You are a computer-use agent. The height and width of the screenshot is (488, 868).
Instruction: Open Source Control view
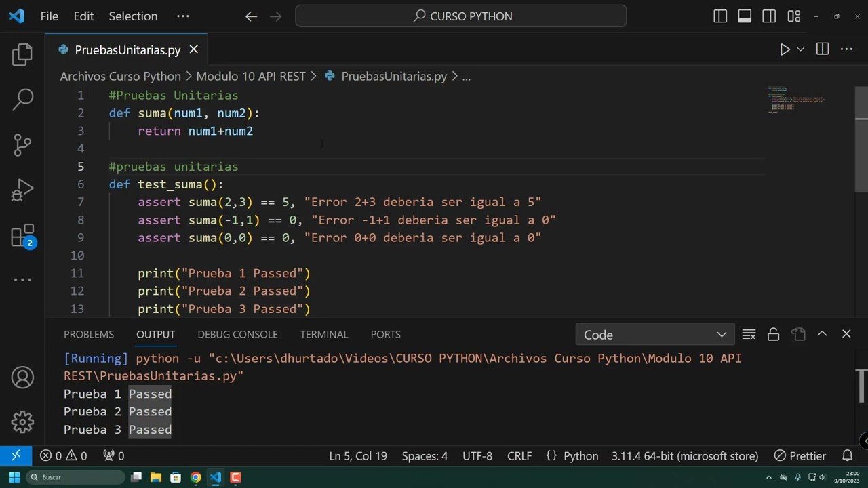[x=22, y=144]
